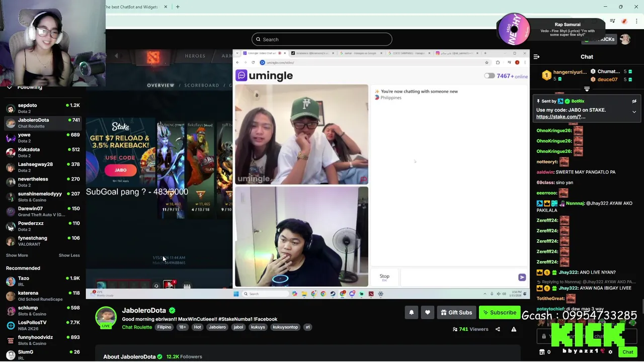Open Kokzdota channel in sidebar

43,152
